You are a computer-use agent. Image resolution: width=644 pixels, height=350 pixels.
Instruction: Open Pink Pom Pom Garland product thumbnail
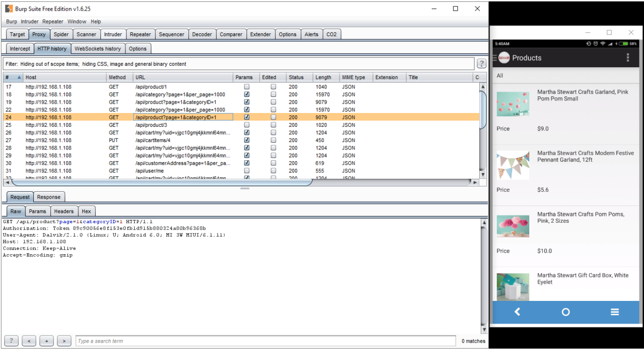click(x=513, y=104)
